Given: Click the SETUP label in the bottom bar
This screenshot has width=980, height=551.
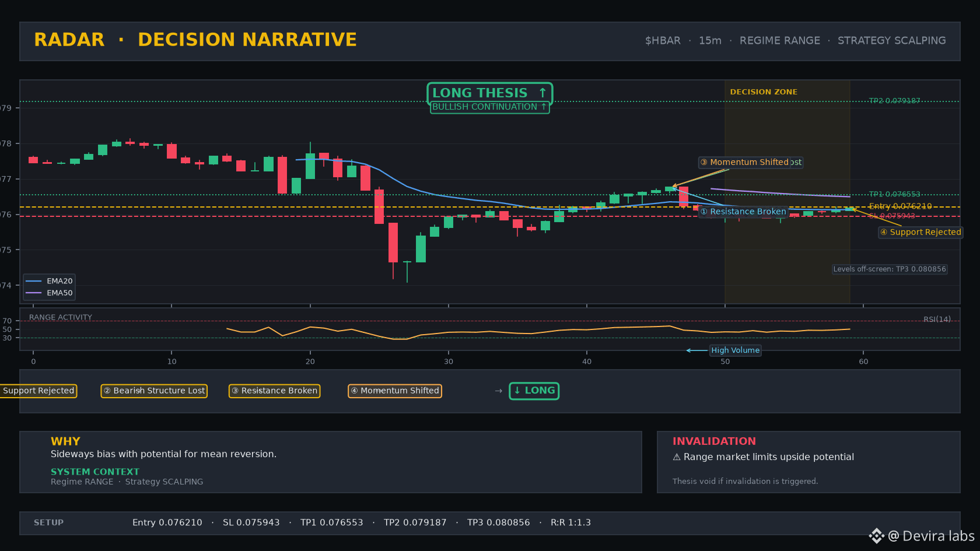Looking at the screenshot, I should pos(48,522).
